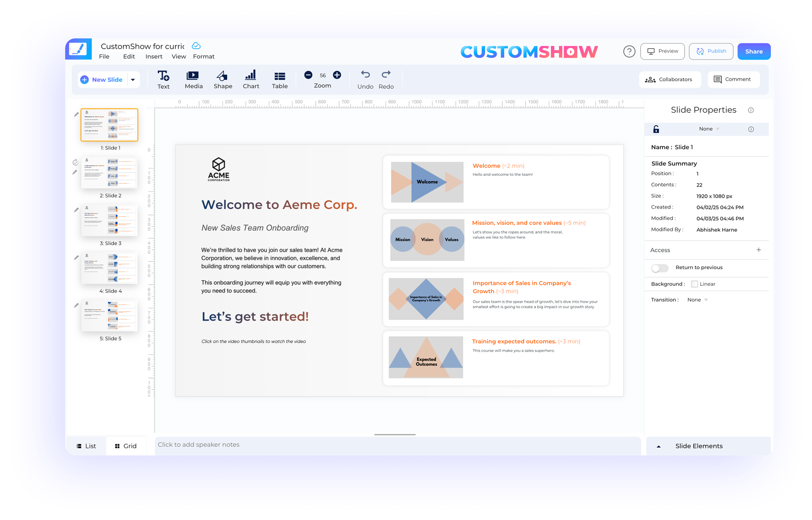Image resolution: width=812 pixels, height=520 pixels.
Task: Switch to Grid view
Action: (126, 446)
